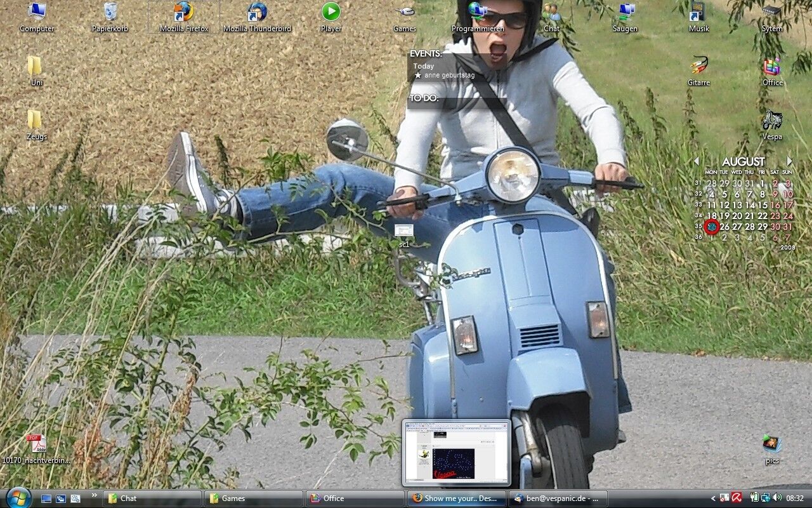This screenshot has height=508, width=812.
Task: Open the Mozilla Firefox desktop shortcut
Action: tap(183, 13)
